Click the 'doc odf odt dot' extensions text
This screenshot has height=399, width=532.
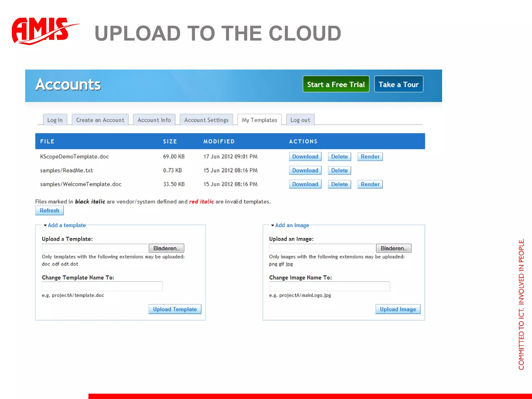point(60,264)
